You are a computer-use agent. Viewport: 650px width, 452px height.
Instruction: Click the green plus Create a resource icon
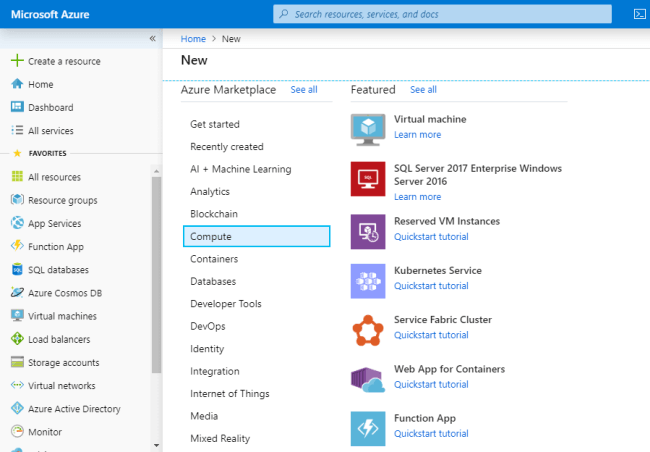pos(17,61)
